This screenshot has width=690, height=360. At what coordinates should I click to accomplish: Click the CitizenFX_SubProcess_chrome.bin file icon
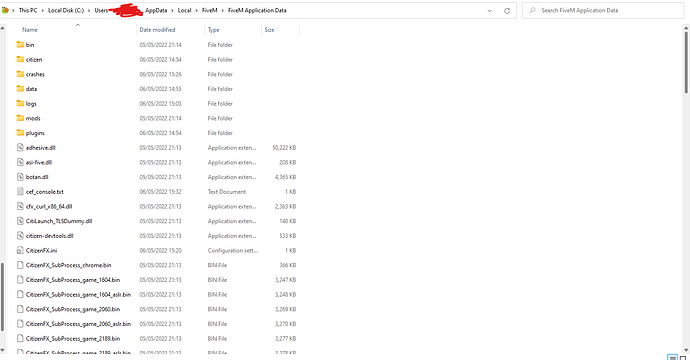pyautogui.click(x=20, y=265)
